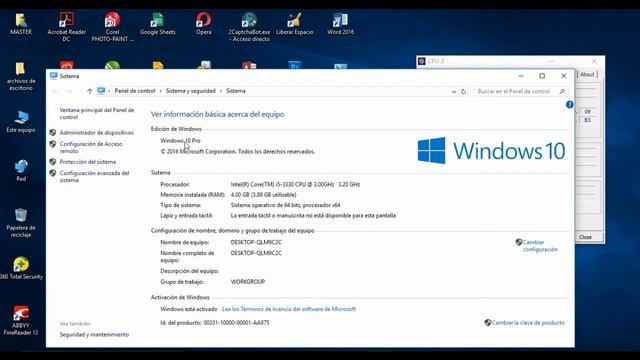This screenshot has height=360, width=640.
Task: Click Close button in CPU-Z window
Action: (585, 237)
